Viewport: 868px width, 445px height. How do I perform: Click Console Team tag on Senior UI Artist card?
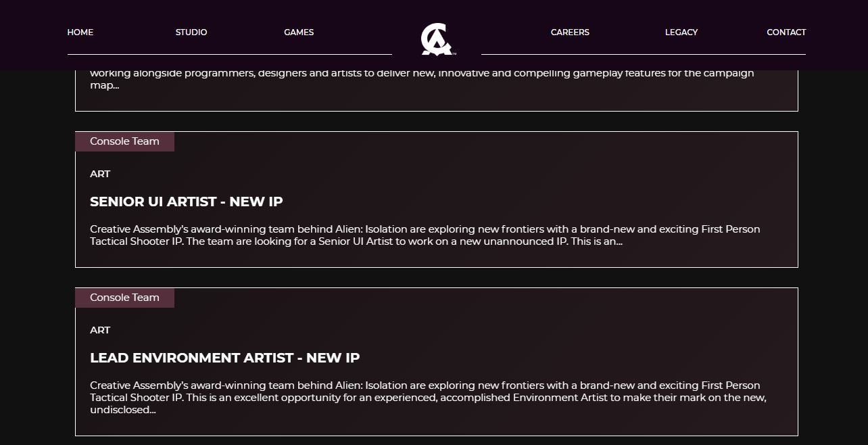point(124,141)
